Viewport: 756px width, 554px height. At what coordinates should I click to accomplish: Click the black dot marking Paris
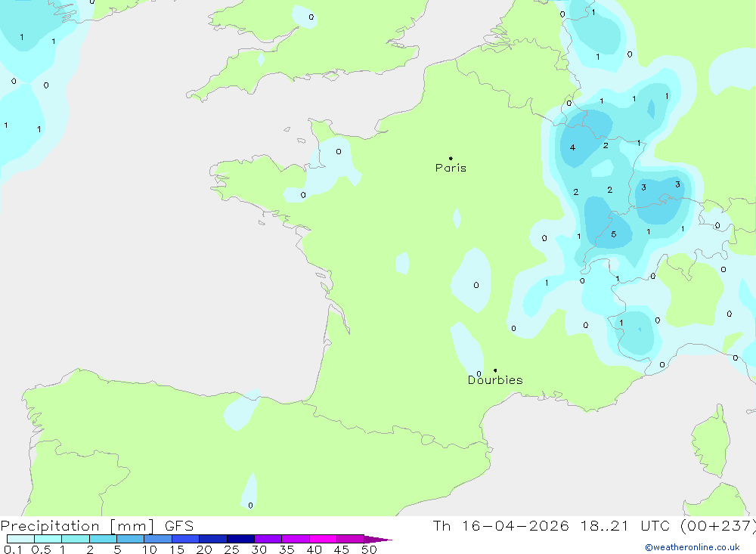point(451,158)
